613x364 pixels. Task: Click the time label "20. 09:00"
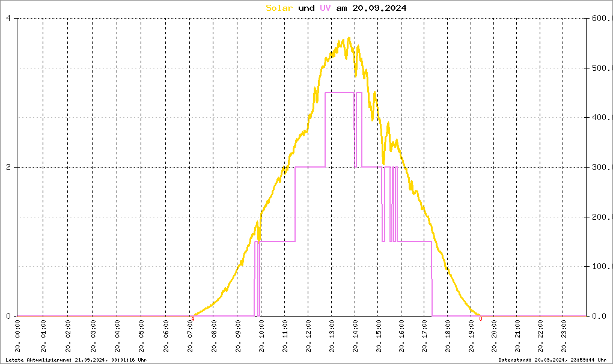point(238,336)
